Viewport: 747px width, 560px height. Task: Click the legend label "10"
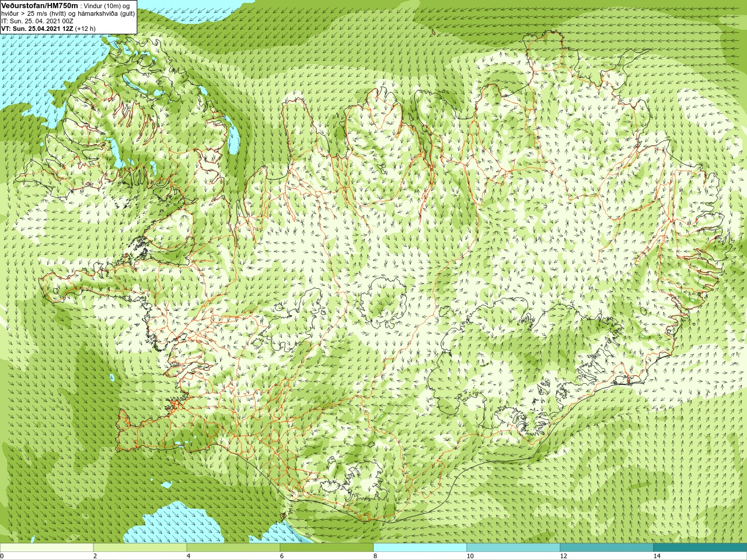[x=470, y=556]
